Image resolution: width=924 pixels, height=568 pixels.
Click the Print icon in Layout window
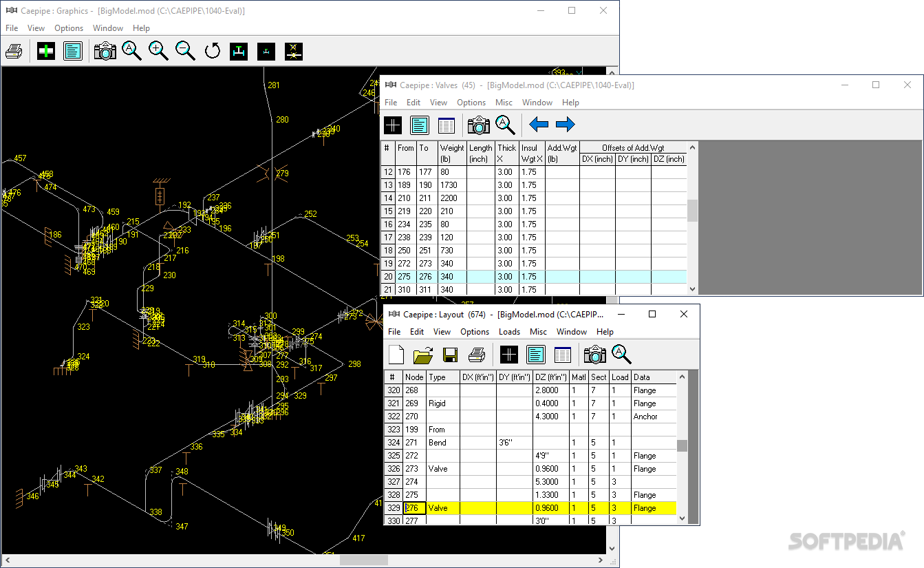pos(477,355)
